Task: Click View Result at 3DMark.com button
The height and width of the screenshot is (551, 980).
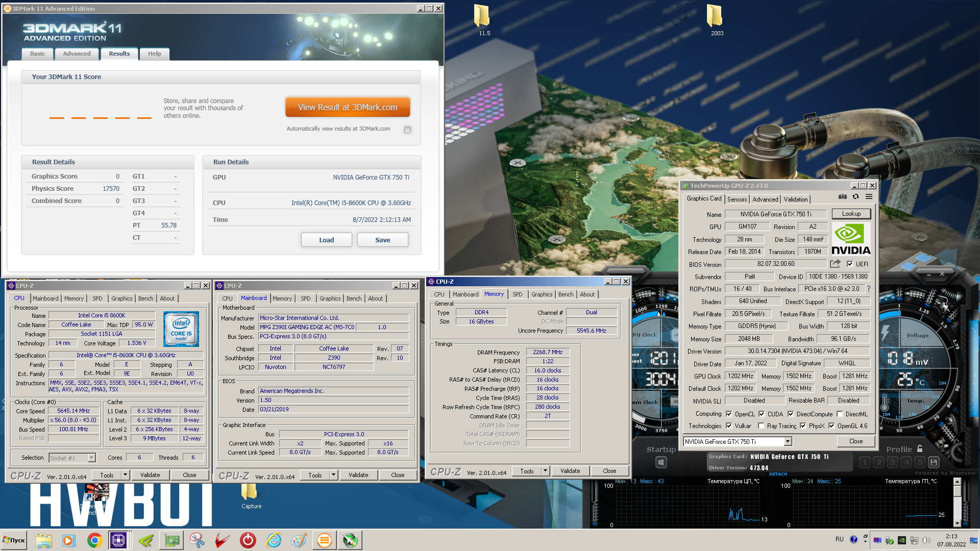Action: 348,107
